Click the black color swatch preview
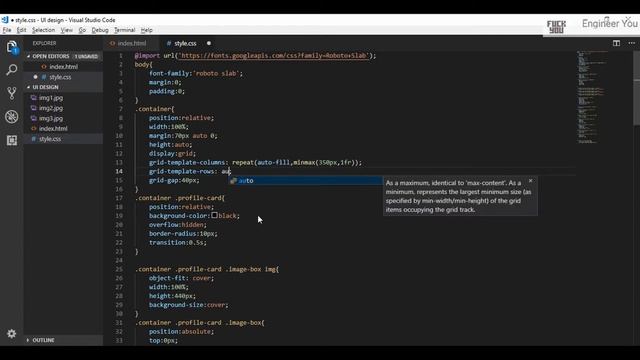This screenshot has width=640, height=360. [214, 215]
